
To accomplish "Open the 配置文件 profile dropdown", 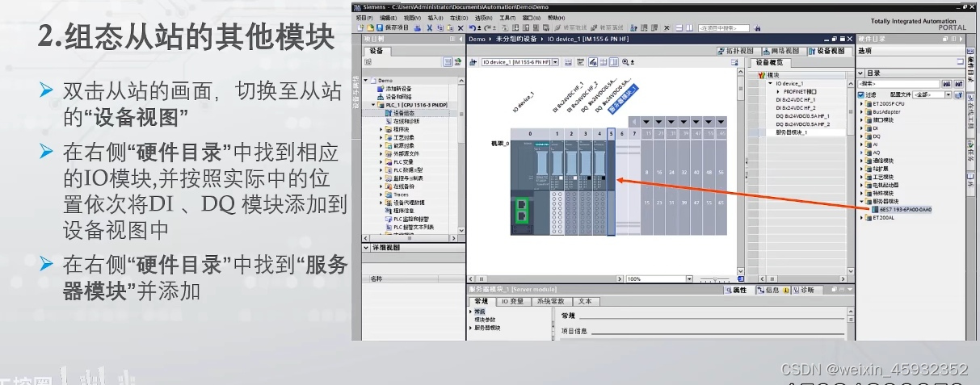I will point(948,94).
